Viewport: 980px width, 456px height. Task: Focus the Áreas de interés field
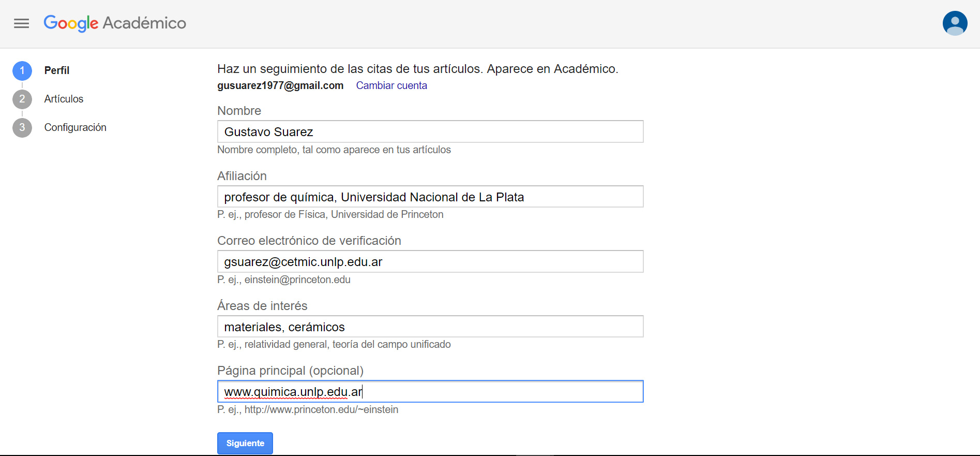430,327
